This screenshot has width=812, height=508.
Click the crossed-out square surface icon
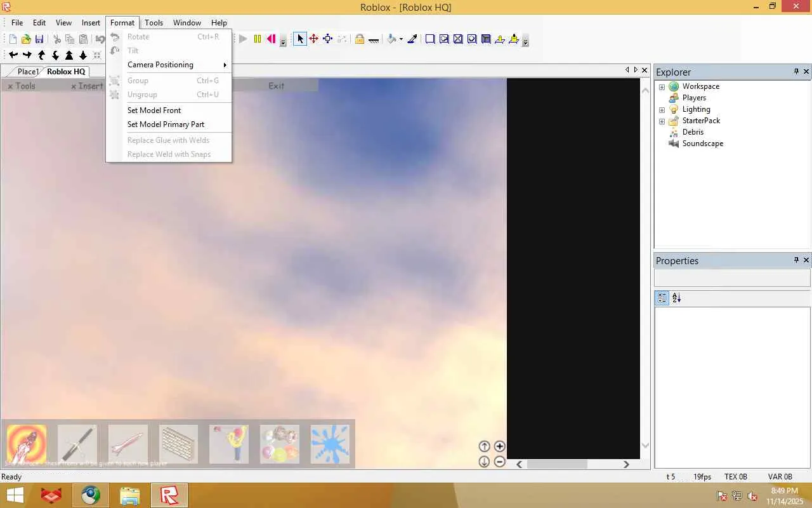coord(458,39)
